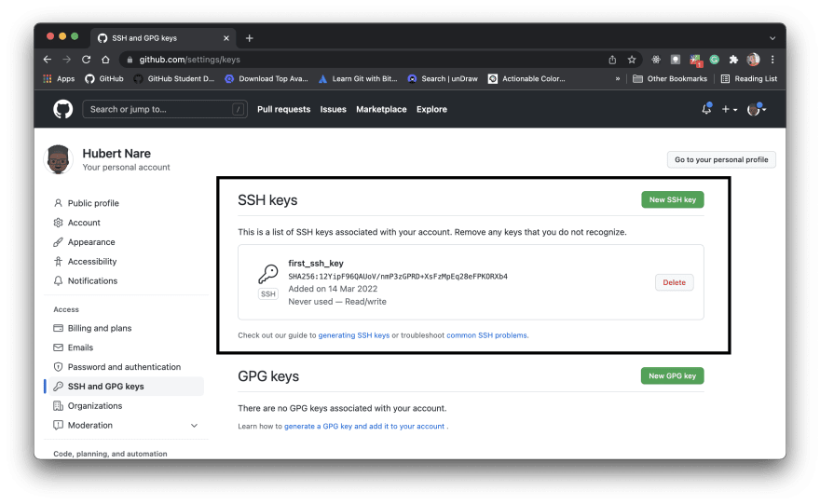The height and width of the screenshot is (504, 820).
Task: Click the Chrome profile avatar
Action: click(753, 60)
